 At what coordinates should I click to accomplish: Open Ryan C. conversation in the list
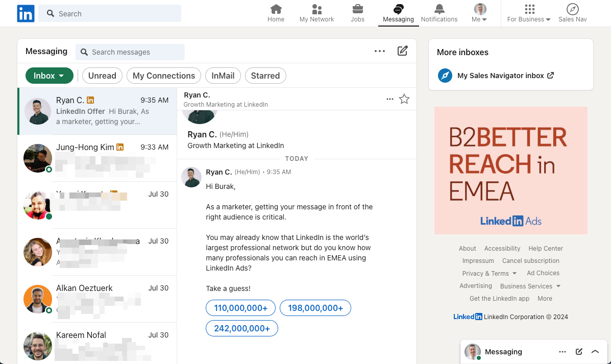tap(97, 111)
